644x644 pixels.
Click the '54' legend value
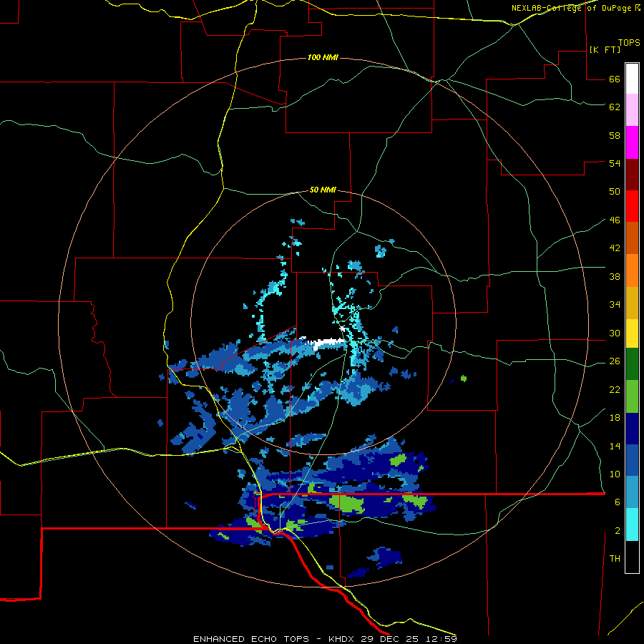pyautogui.click(x=615, y=163)
